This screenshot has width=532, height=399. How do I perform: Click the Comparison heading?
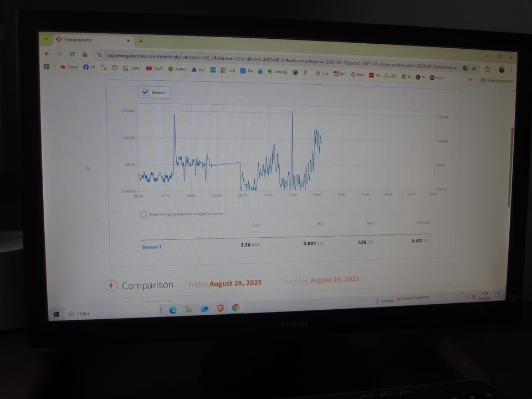click(x=147, y=285)
